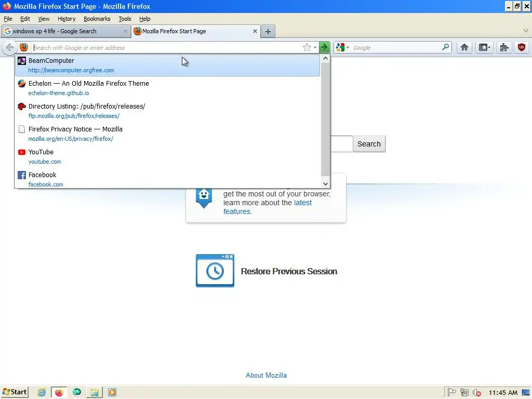Open the Edit menu
Screen dimensions: 532x399
(x=25, y=19)
